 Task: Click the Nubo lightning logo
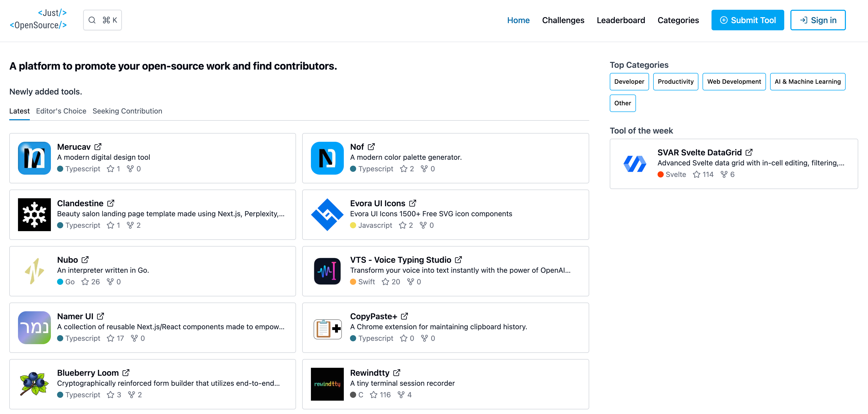34,271
